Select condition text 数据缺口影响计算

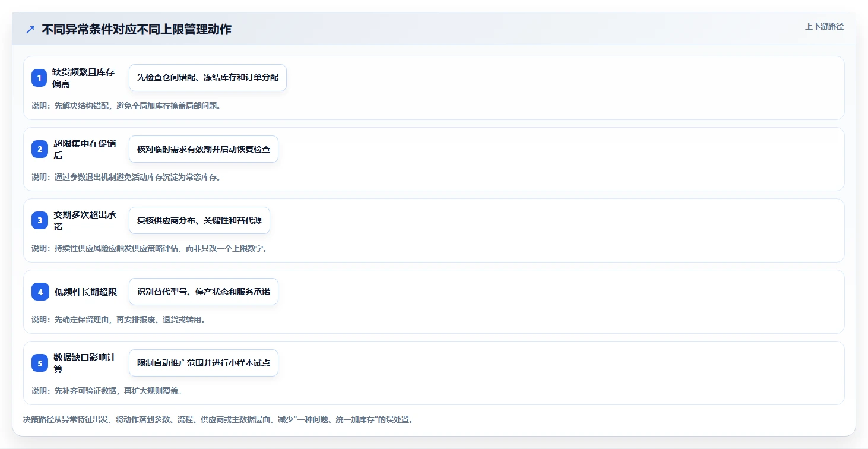pyautogui.click(x=85, y=363)
